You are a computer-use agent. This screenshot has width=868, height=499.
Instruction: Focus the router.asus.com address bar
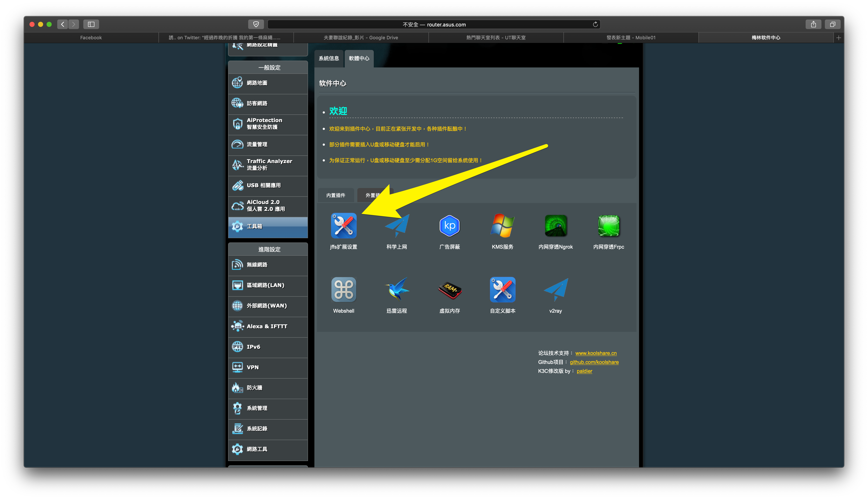[x=434, y=24]
